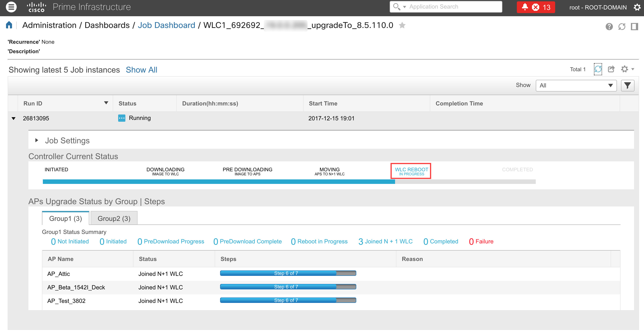Click the home icon in breadcrumb
644x334 pixels.
(x=9, y=25)
